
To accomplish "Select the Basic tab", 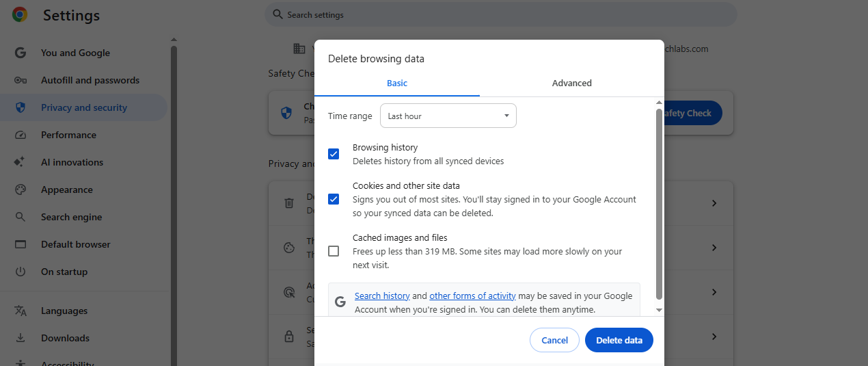I will pyautogui.click(x=396, y=83).
